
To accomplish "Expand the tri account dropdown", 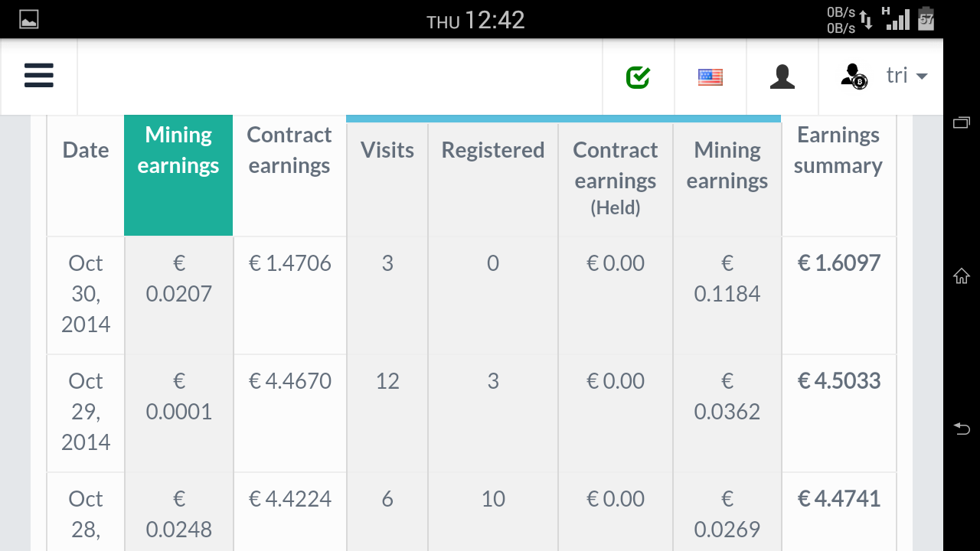I will pos(907,76).
